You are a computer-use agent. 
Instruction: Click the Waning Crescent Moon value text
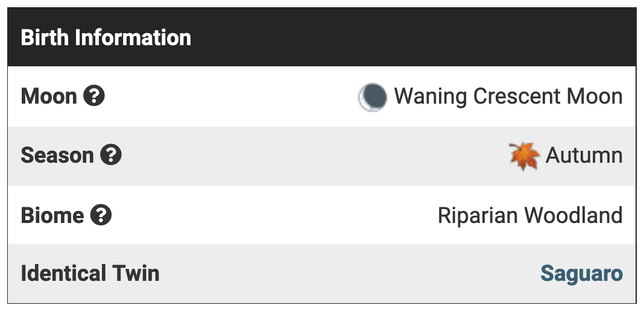[508, 96]
